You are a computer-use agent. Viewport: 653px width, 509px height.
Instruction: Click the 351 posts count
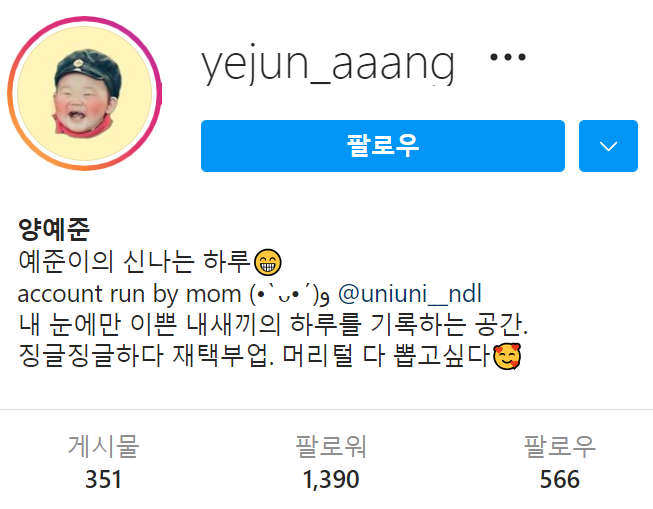pyautogui.click(x=103, y=479)
